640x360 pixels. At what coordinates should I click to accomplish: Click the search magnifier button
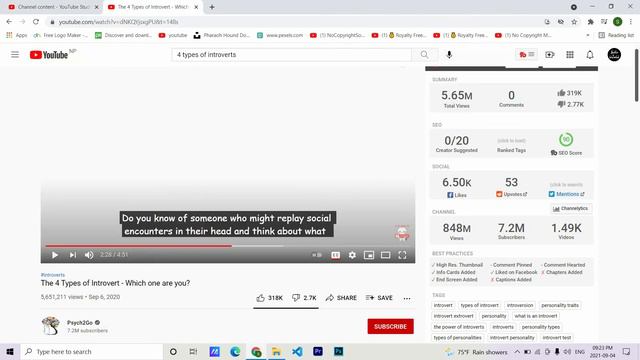(x=424, y=55)
